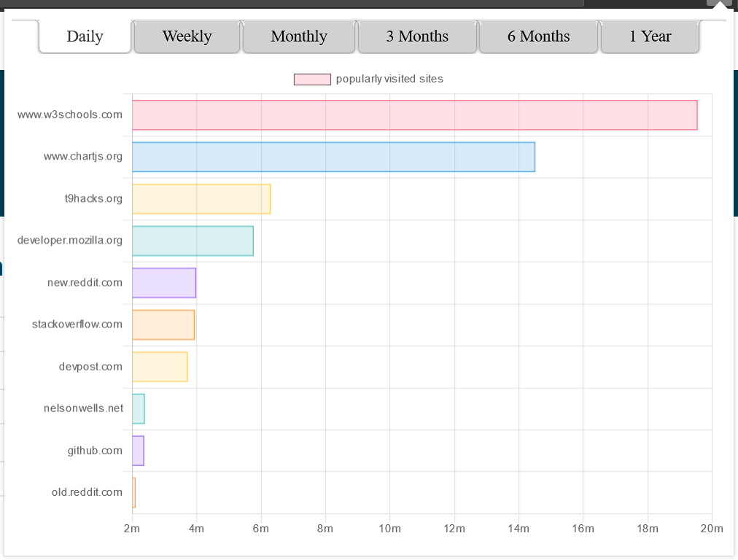The image size is (738, 560).
Task: Click the t9hacks.org axis label
Action: [x=93, y=198]
